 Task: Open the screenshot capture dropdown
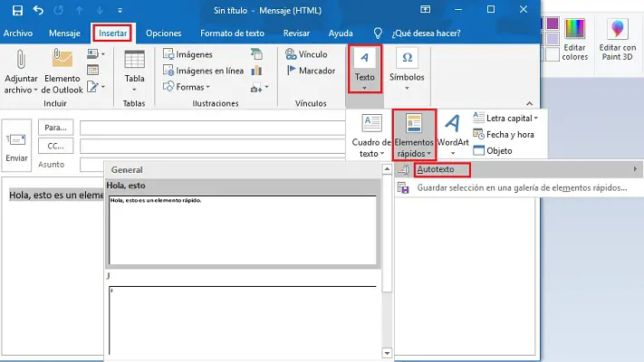260,88
